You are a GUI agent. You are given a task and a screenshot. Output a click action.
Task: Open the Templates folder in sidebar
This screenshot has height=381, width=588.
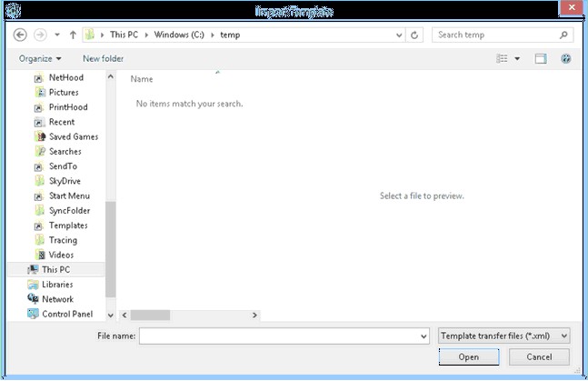pyautogui.click(x=67, y=226)
